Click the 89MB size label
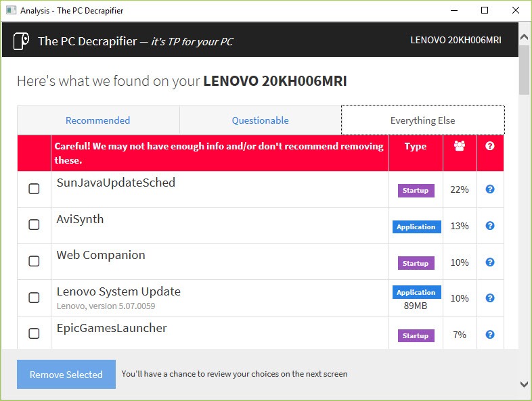 (x=416, y=306)
